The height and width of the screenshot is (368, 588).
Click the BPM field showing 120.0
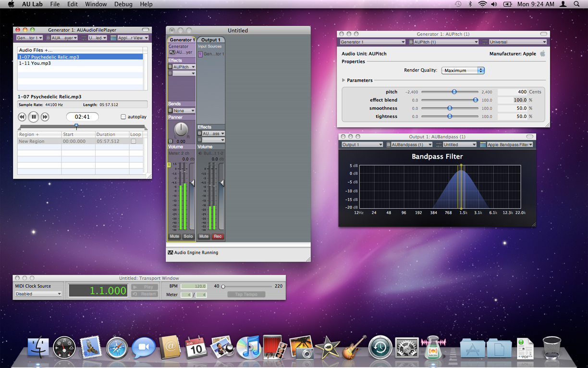(194, 286)
